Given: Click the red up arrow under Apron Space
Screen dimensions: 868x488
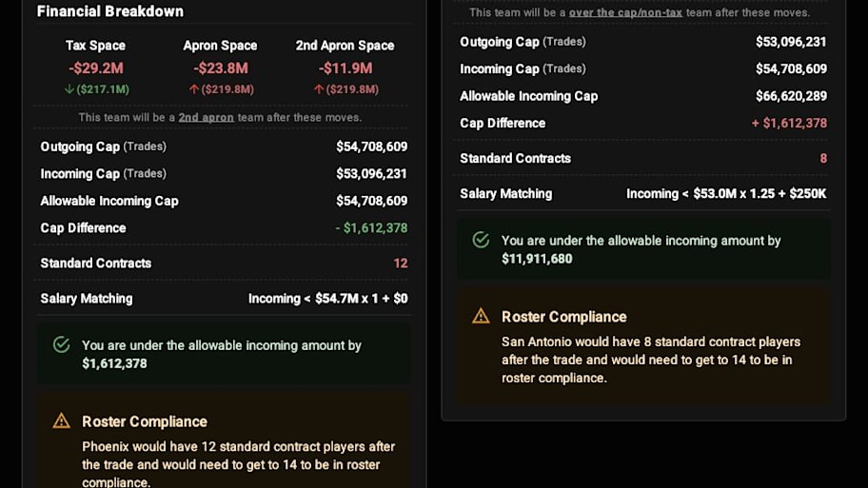Looking at the screenshot, I should (x=194, y=89).
